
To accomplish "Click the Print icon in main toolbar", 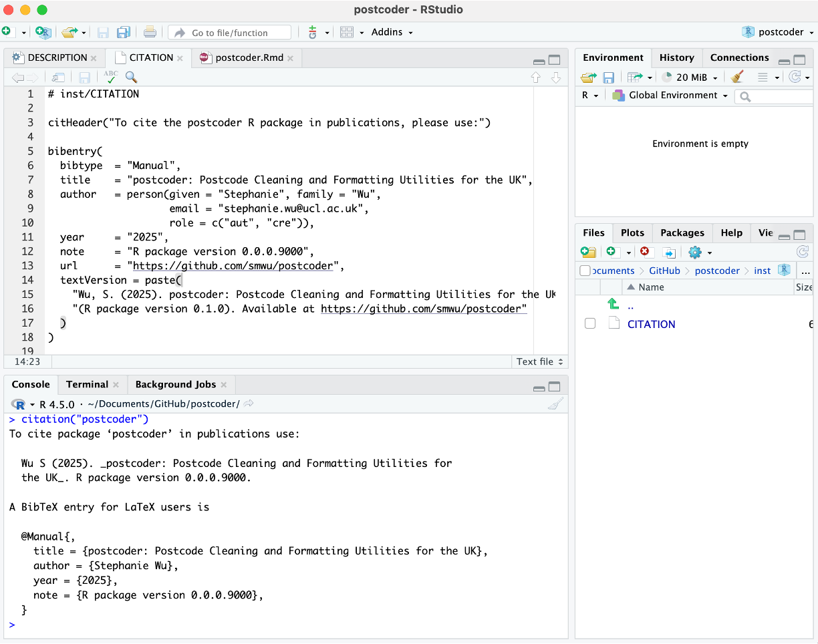I will 150,32.
